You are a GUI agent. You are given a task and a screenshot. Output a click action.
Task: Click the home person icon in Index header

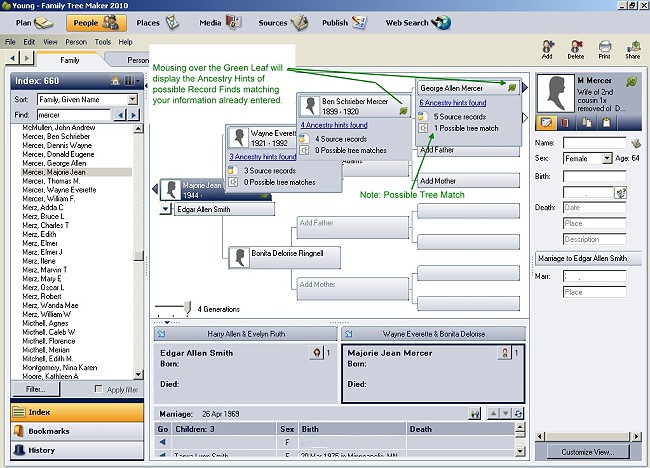point(115,81)
